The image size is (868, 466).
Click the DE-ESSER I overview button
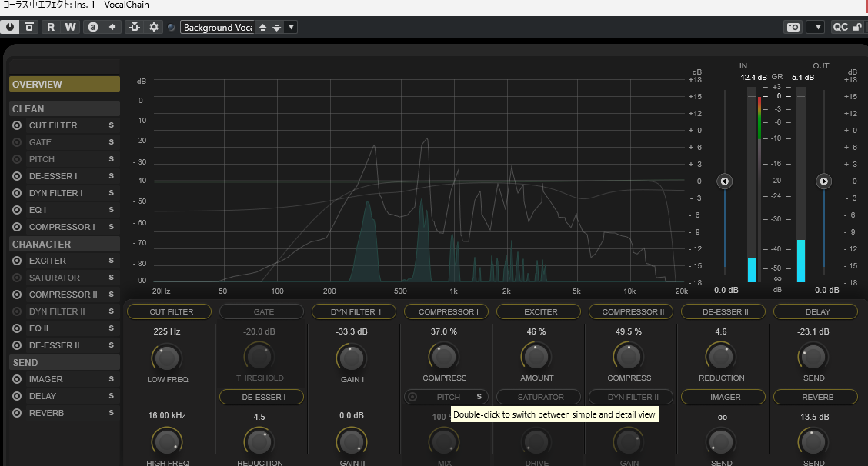click(x=262, y=397)
